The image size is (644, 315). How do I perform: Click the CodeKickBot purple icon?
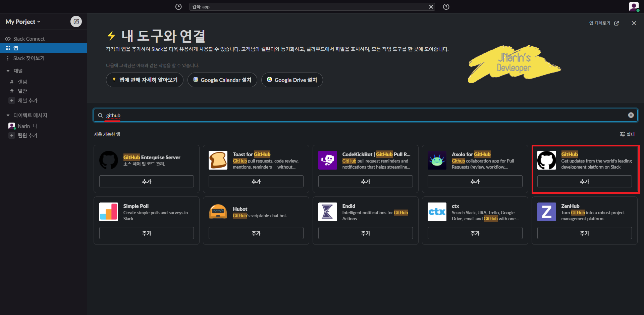(x=328, y=160)
